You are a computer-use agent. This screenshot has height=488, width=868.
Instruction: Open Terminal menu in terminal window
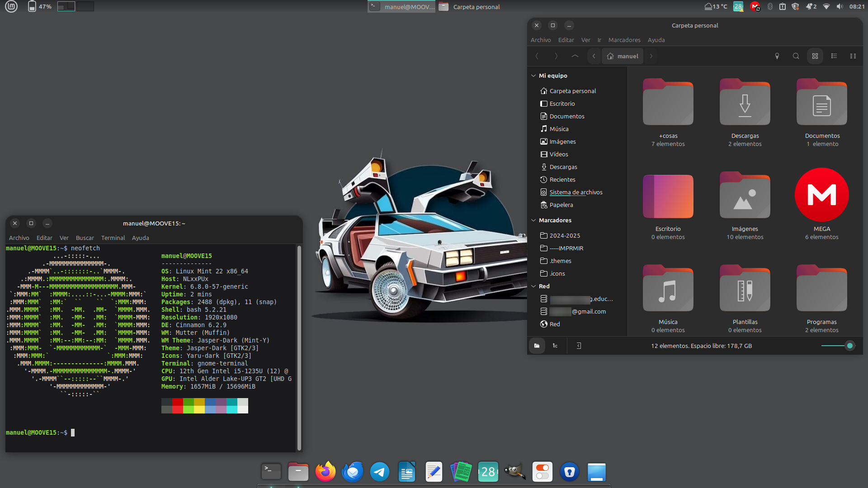pos(113,238)
